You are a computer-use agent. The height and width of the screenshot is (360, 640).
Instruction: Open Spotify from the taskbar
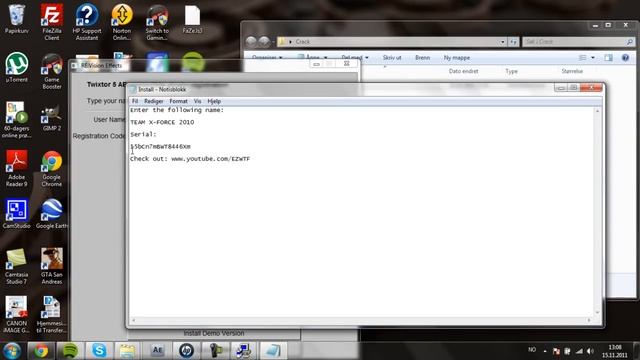pyautogui.click(x=70, y=351)
